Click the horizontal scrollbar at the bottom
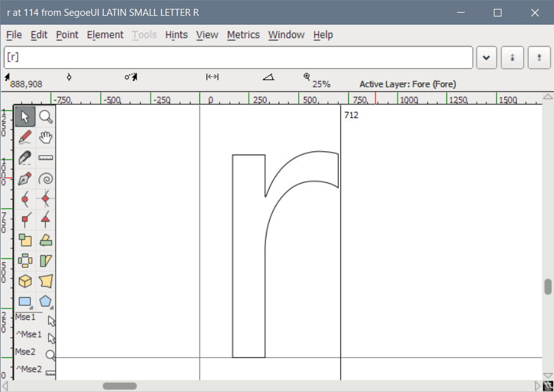554x392 pixels. (119, 385)
